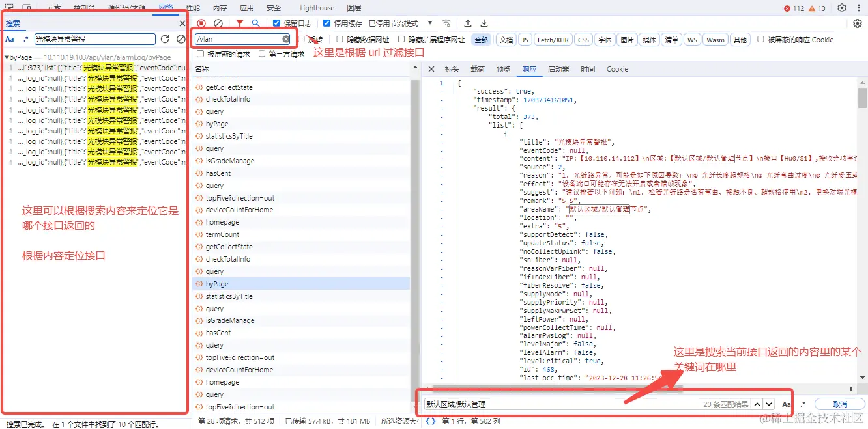Enable the 隐藏数据网址 checkbox

(340, 40)
